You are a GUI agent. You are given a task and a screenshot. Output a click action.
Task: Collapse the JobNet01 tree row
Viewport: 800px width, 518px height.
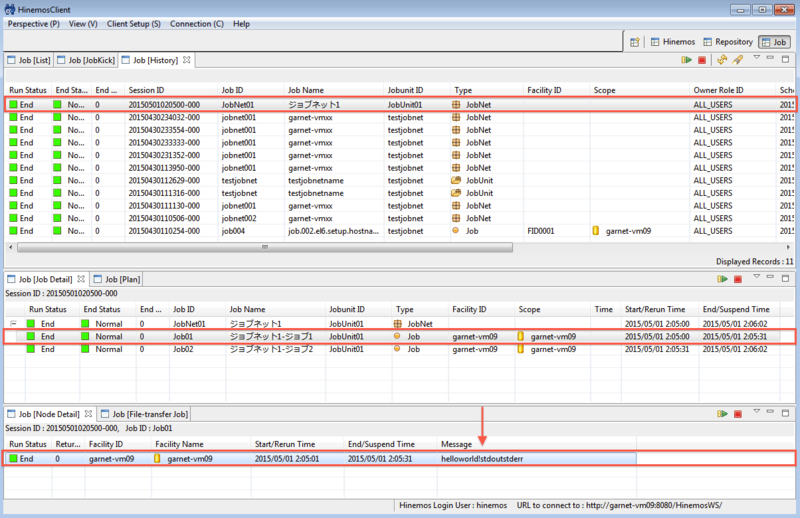tap(14, 324)
